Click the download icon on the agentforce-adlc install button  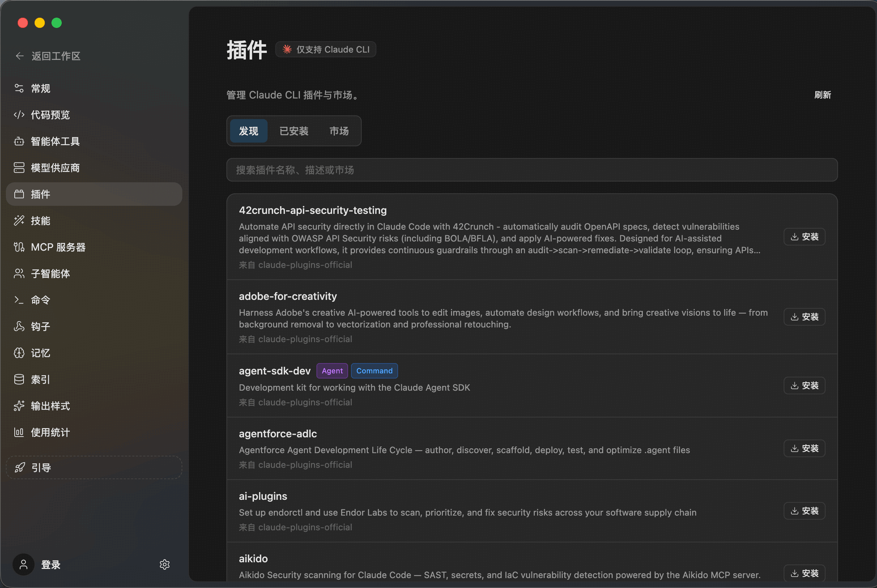click(x=794, y=448)
